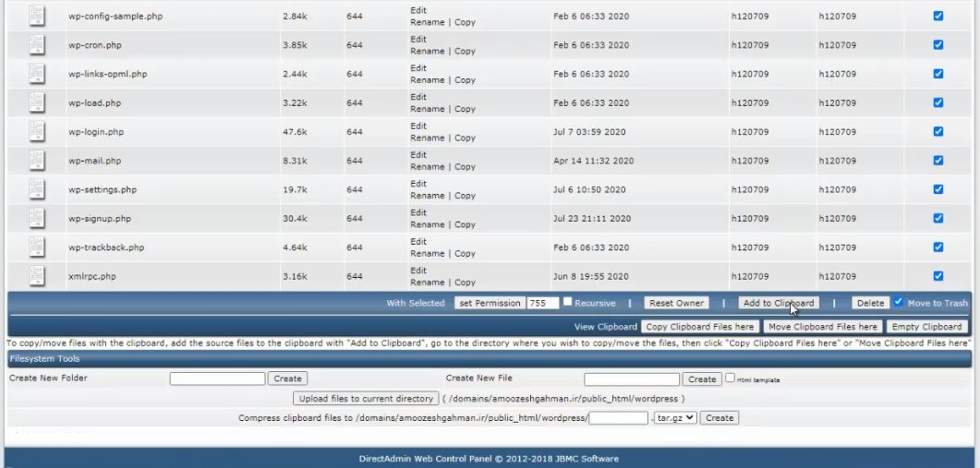Click Edit for wp-config-sample.php
Screen dimensions: 980x468
click(x=418, y=10)
